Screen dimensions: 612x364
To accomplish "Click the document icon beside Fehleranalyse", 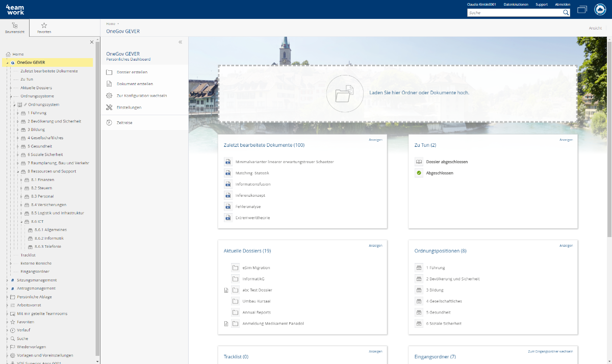I will (x=228, y=206).
